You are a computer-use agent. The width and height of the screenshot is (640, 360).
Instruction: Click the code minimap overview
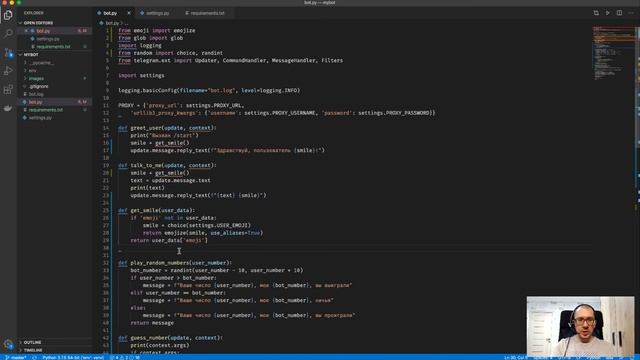click(613, 53)
